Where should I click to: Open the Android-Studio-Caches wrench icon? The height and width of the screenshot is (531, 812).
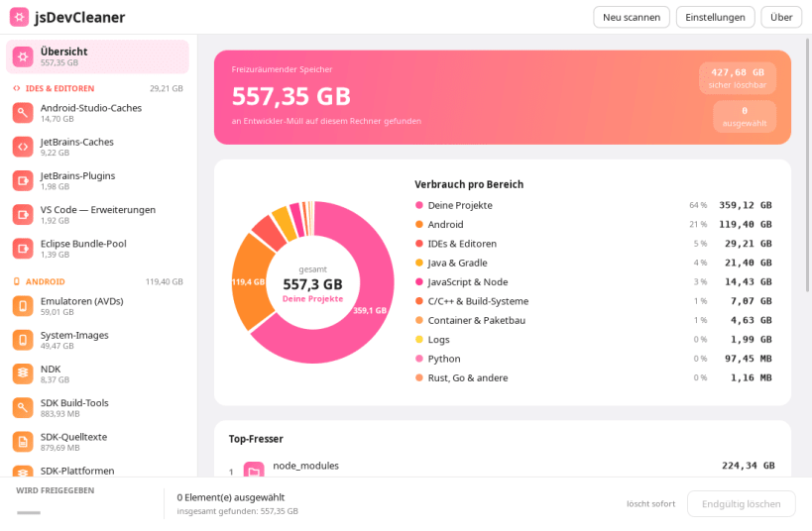click(x=23, y=113)
